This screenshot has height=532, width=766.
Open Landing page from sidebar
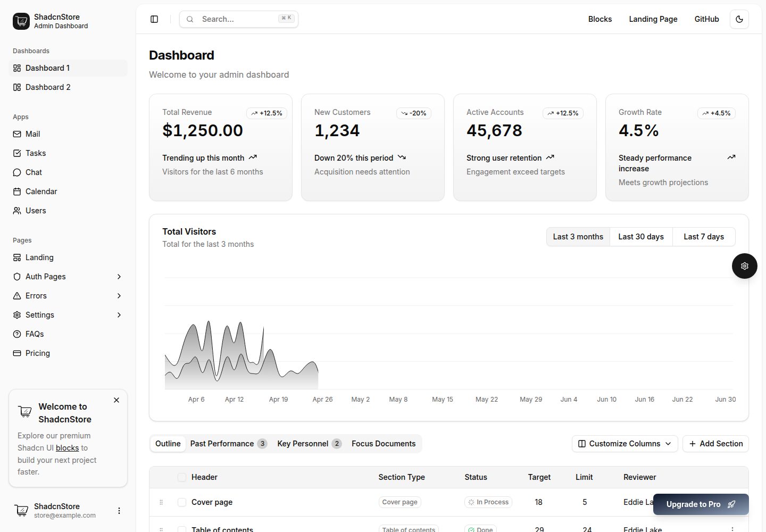[68, 257]
